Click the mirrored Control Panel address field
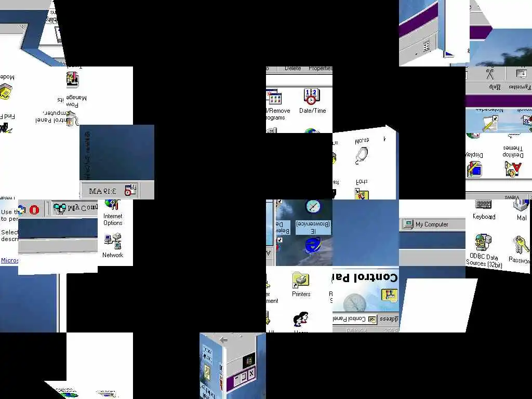The height and width of the screenshot is (399, 532). 355,319
